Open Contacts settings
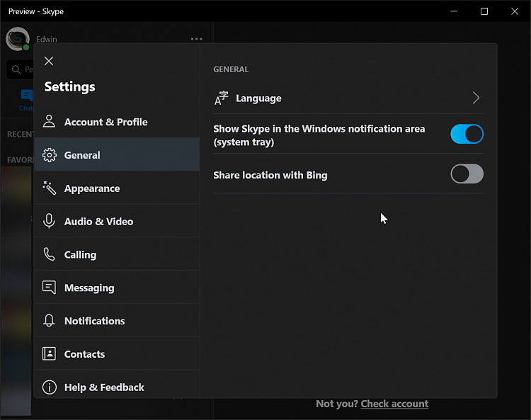This screenshot has width=531, height=420. point(117,354)
